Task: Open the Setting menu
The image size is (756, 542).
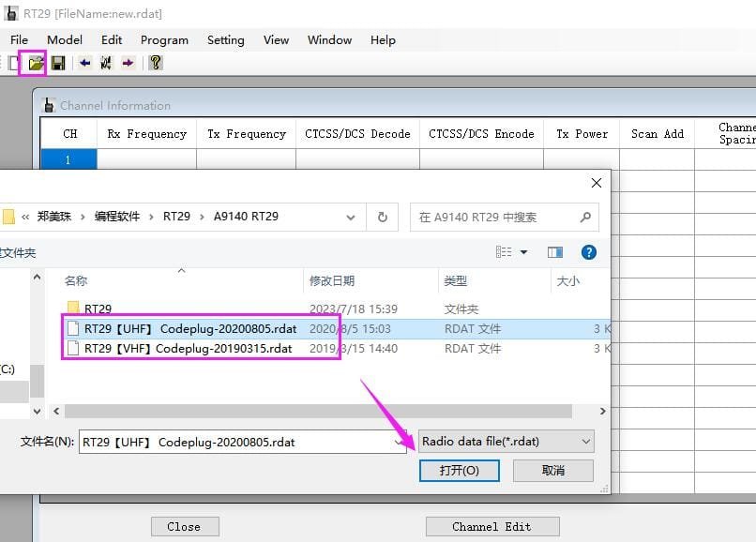Action: click(225, 40)
